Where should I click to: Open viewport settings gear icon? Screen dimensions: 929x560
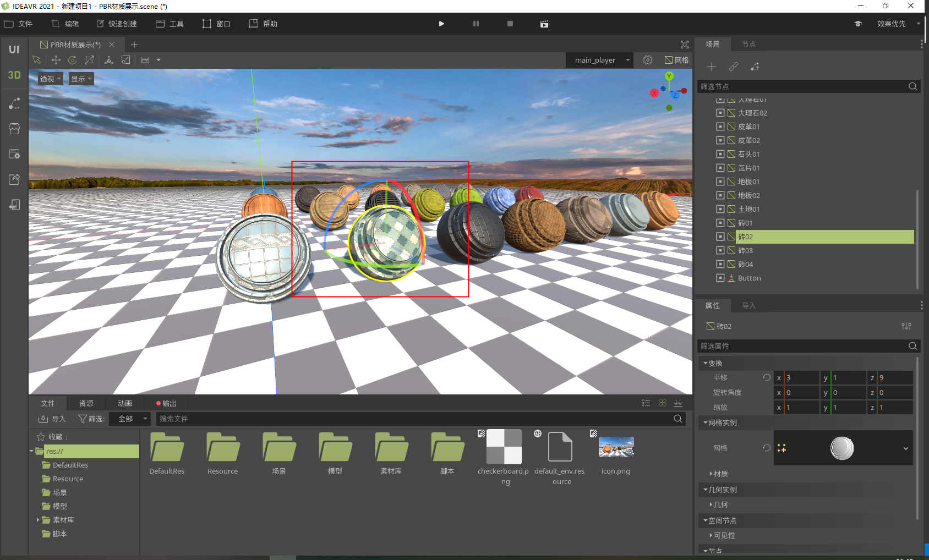648,60
